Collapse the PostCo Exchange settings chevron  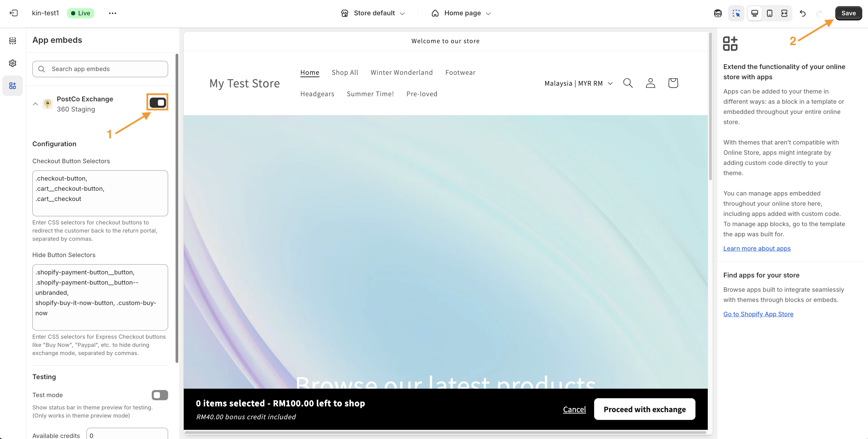(35, 104)
